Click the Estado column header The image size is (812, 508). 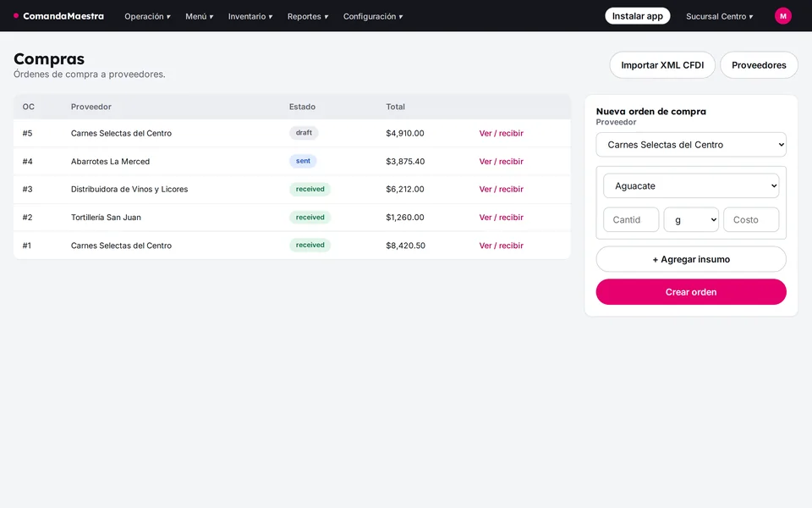coord(302,107)
